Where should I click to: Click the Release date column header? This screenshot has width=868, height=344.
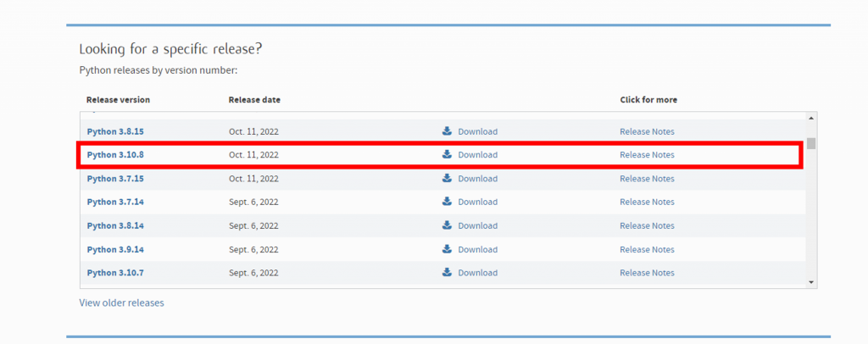(254, 100)
